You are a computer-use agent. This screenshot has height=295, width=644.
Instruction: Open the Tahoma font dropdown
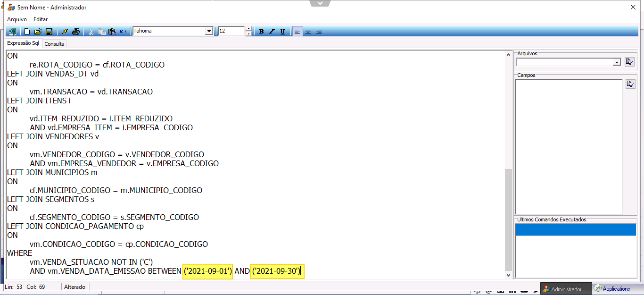[x=209, y=31]
